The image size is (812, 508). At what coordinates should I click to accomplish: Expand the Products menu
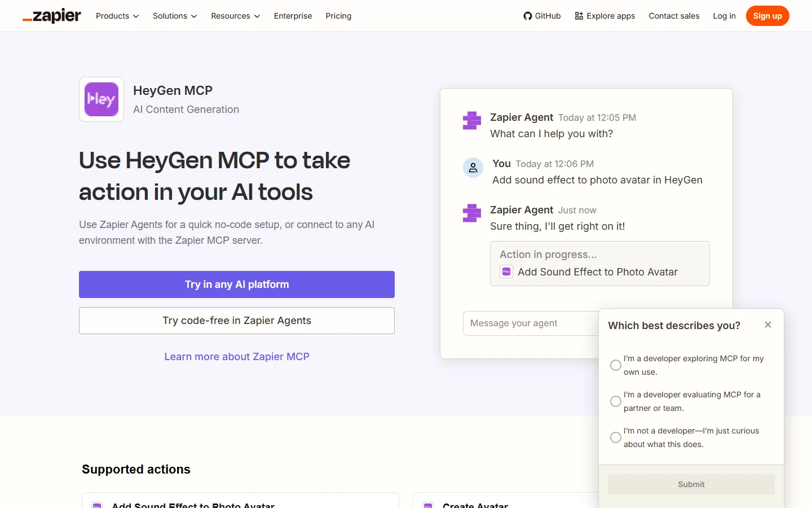[x=117, y=16]
